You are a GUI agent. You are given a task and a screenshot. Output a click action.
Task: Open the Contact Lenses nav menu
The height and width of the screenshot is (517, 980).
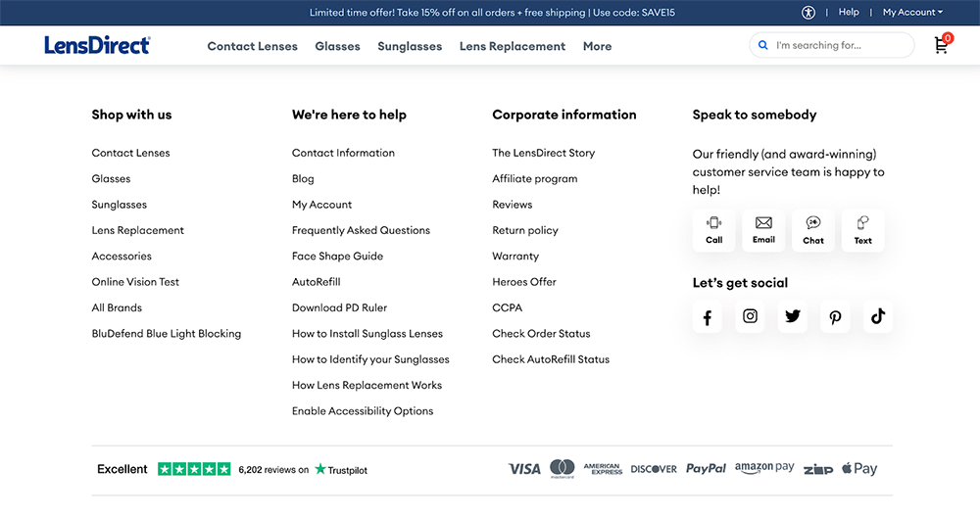point(252,46)
